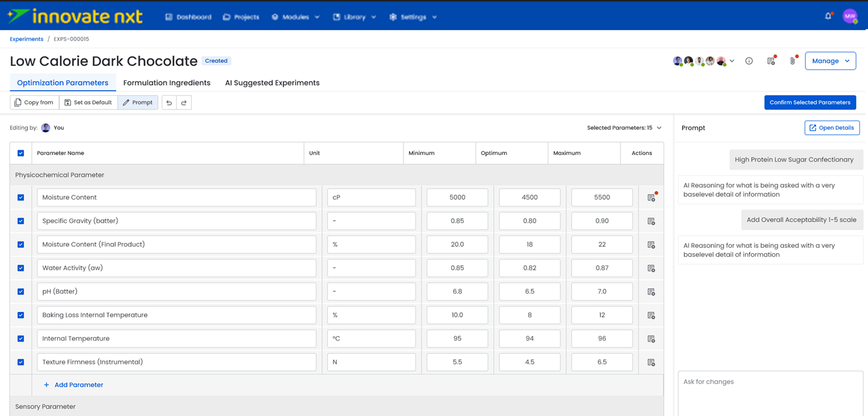Uncheck Moisture Content (Final Product) checkbox

[21, 245]
